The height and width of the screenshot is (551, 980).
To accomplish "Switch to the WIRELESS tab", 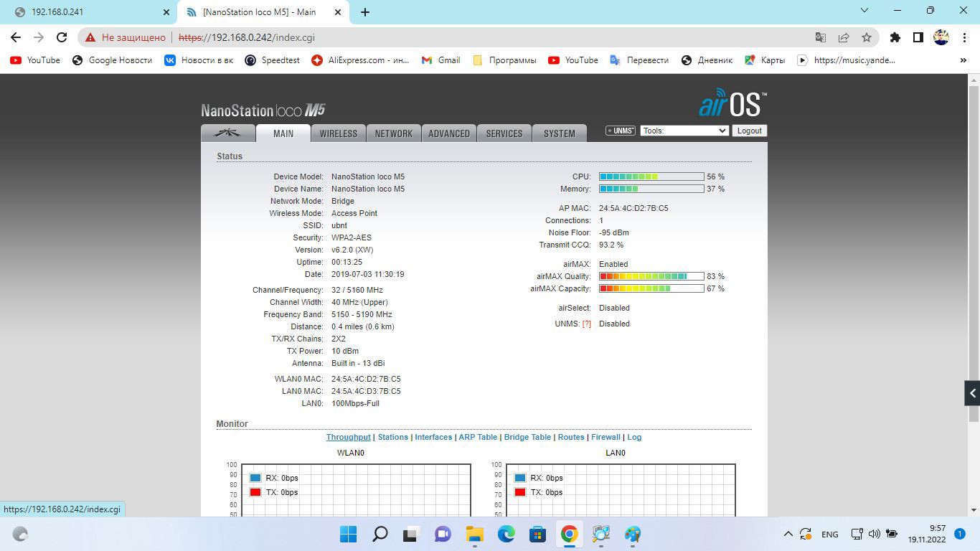I will click(x=339, y=133).
